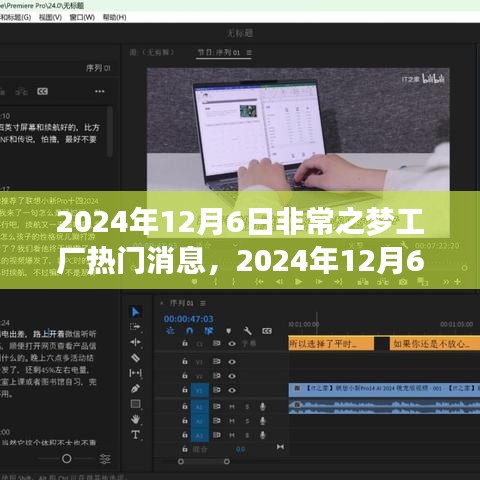Toggle the CC captions icon in timeline
Viewport: 480px width, 480px height.
click(x=267, y=331)
